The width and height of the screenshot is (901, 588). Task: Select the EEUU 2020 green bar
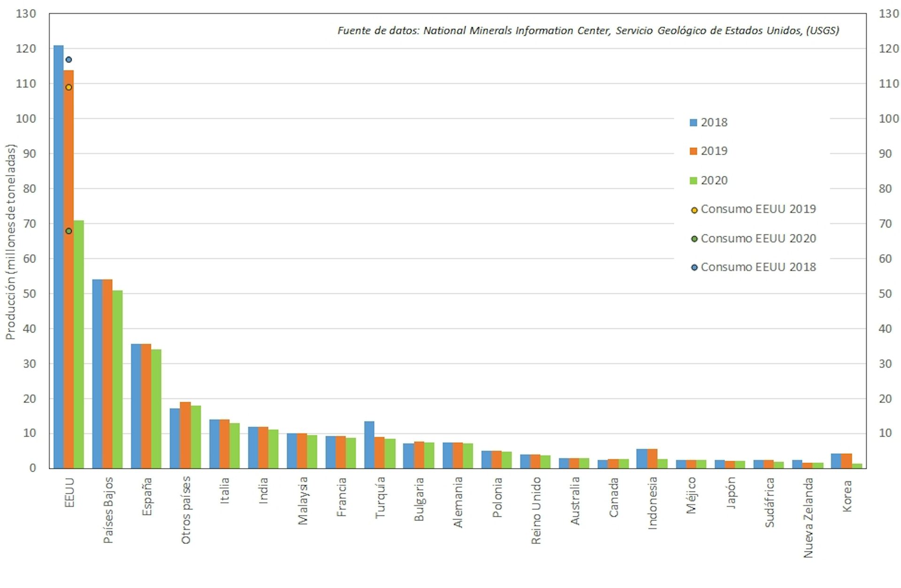(x=79, y=345)
